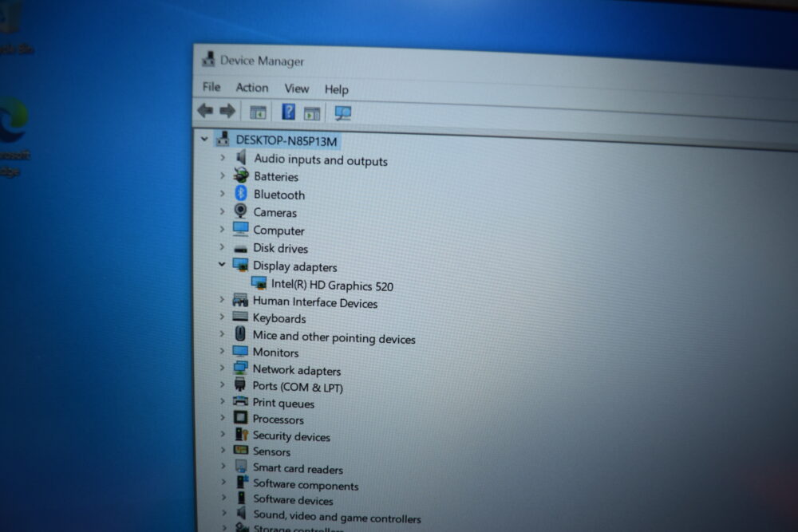Click the Disk drives icon

[x=240, y=249]
